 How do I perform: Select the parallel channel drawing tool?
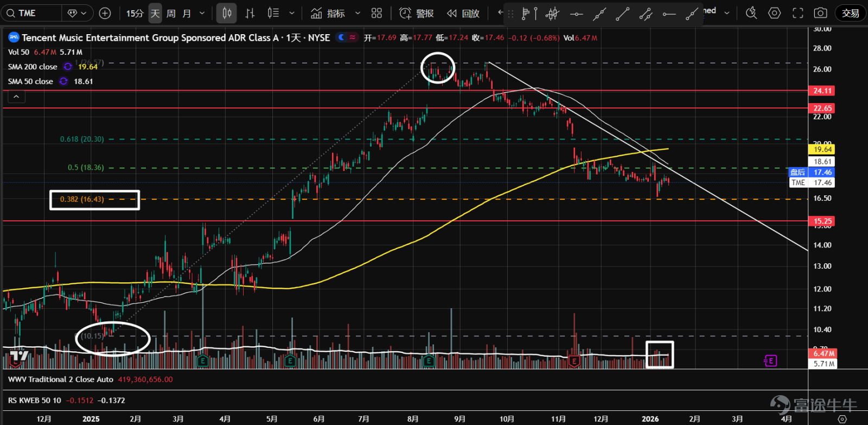pyautogui.click(x=646, y=14)
